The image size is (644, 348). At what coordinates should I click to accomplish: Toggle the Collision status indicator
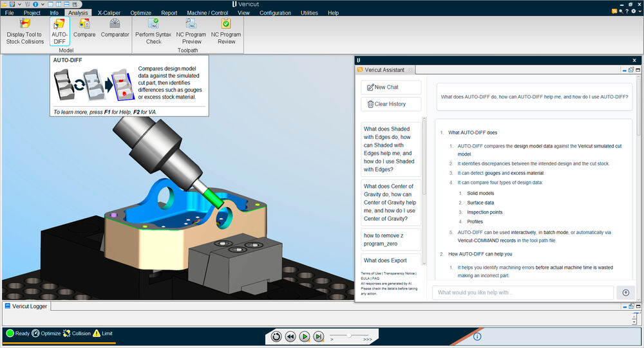click(77, 333)
